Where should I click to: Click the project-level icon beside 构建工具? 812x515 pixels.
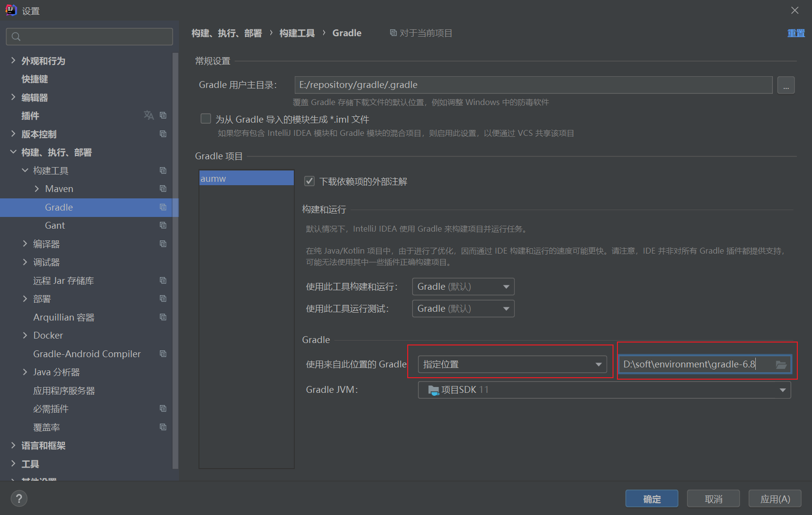tap(163, 171)
